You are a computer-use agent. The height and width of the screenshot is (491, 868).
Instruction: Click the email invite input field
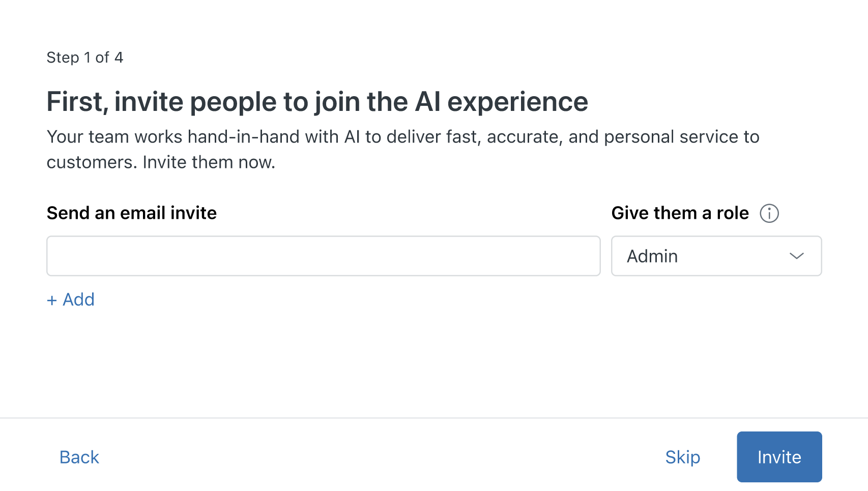point(323,256)
